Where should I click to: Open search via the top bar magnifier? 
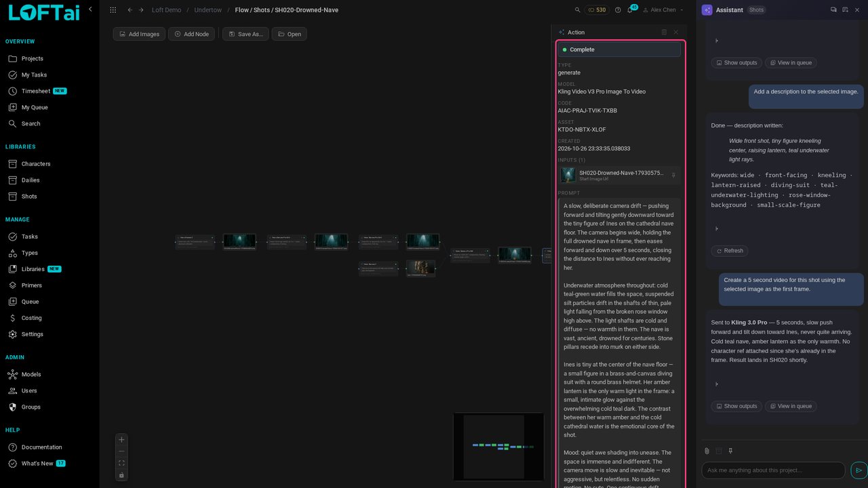(x=578, y=10)
